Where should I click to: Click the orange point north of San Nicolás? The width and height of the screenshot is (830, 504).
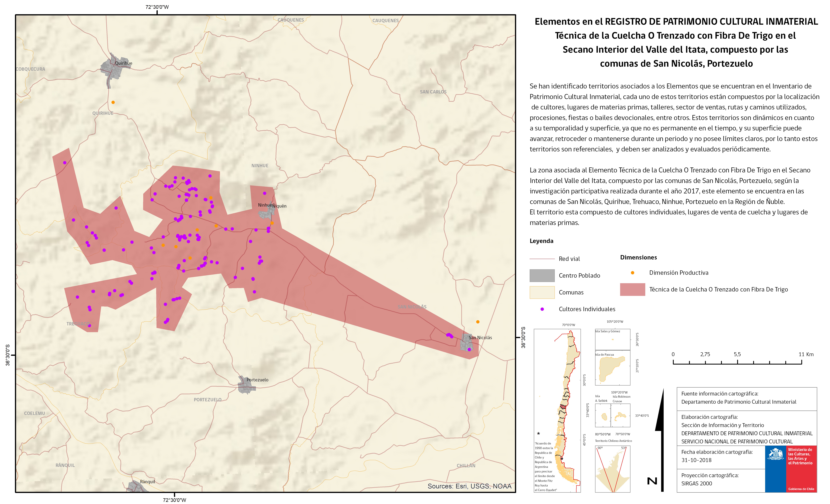(478, 322)
